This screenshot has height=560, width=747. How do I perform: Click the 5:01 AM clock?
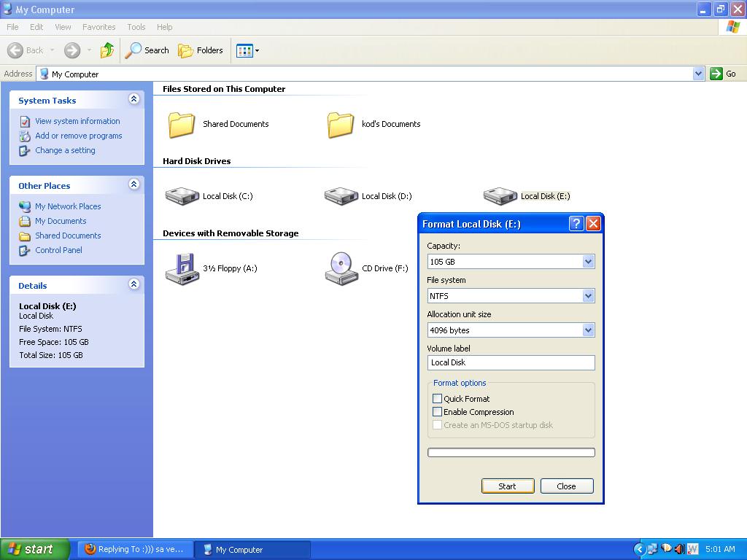[x=720, y=549]
